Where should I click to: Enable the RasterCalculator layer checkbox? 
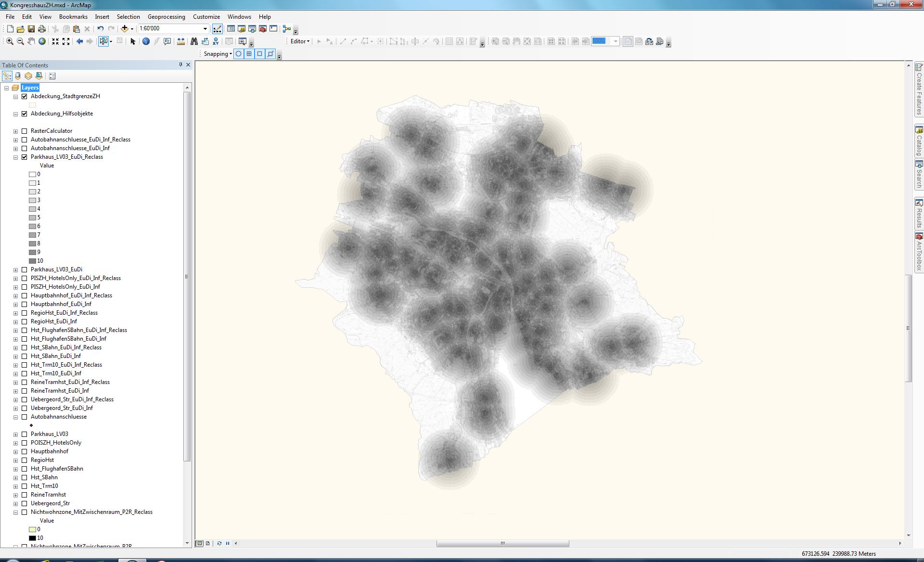tap(25, 131)
